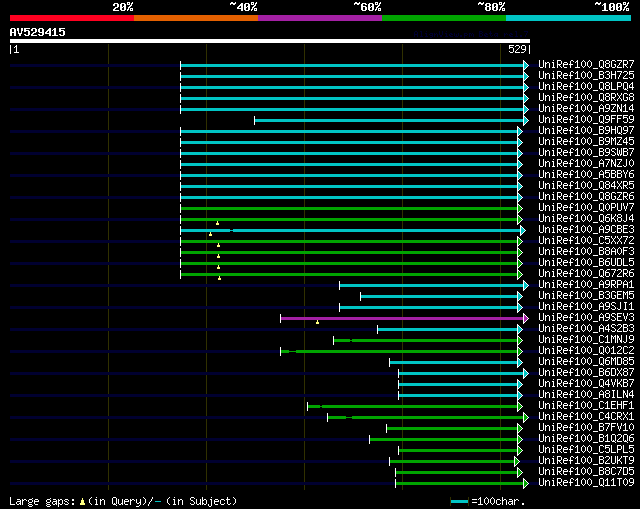640x509 pixels.
Task: Click the purple ~60% legend segment
Action: point(320,18)
